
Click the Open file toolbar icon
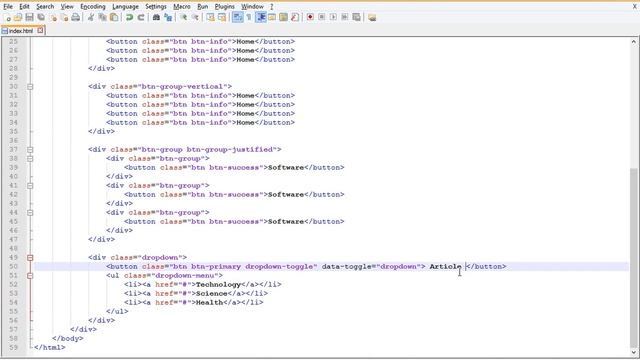coord(18,18)
